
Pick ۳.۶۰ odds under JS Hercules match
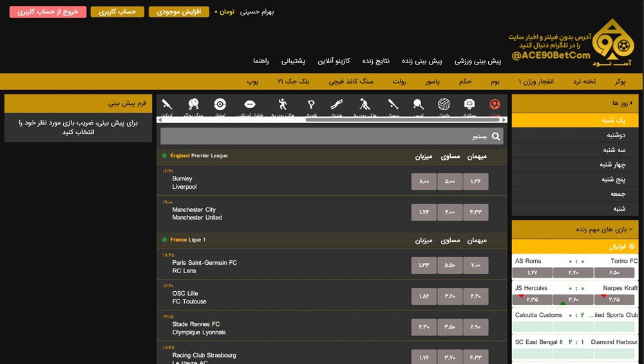(x=573, y=300)
